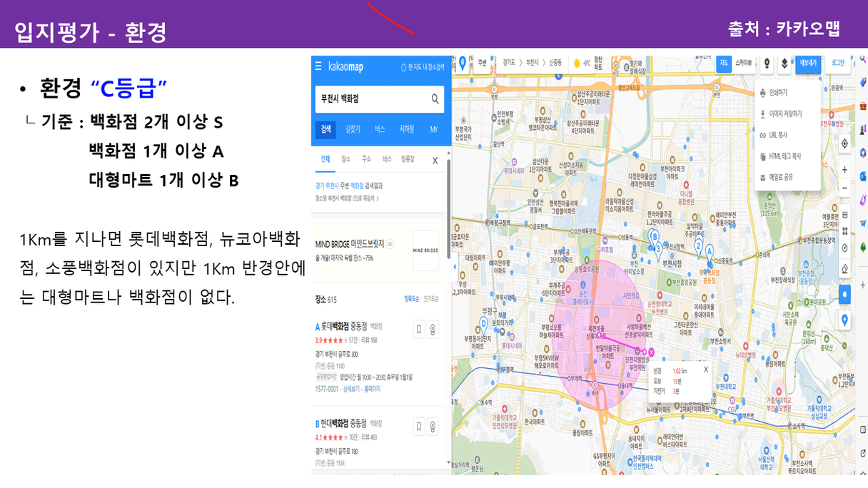
Task: Close search results with the X
Action: [x=435, y=161]
